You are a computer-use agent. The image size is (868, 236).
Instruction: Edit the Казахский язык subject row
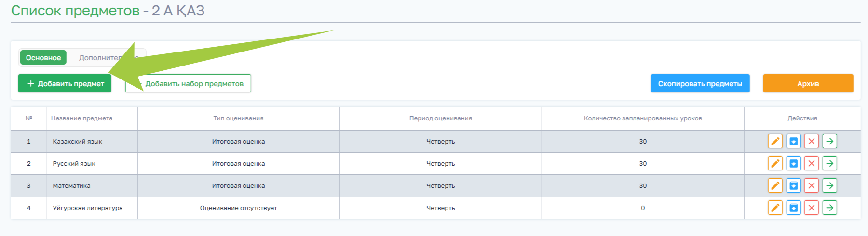(775, 141)
